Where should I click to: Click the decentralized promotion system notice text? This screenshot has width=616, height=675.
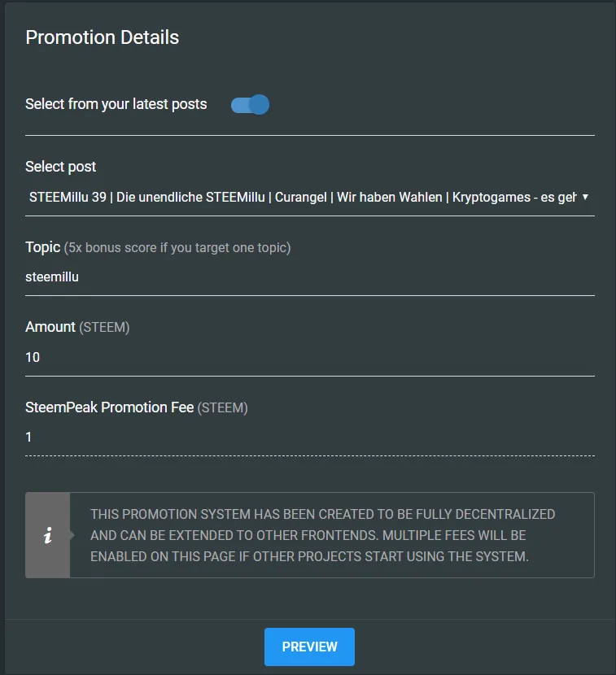pyautogui.click(x=322, y=535)
